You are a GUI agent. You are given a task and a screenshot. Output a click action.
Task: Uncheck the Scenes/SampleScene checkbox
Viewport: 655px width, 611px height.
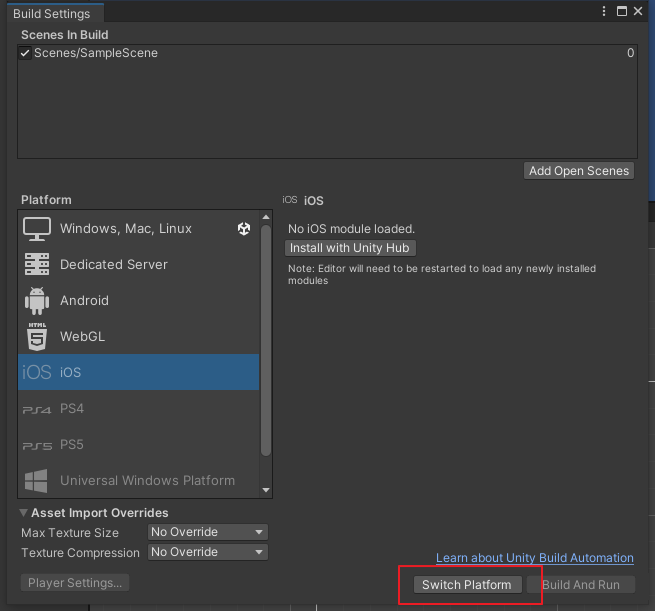[x=25, y=53]
